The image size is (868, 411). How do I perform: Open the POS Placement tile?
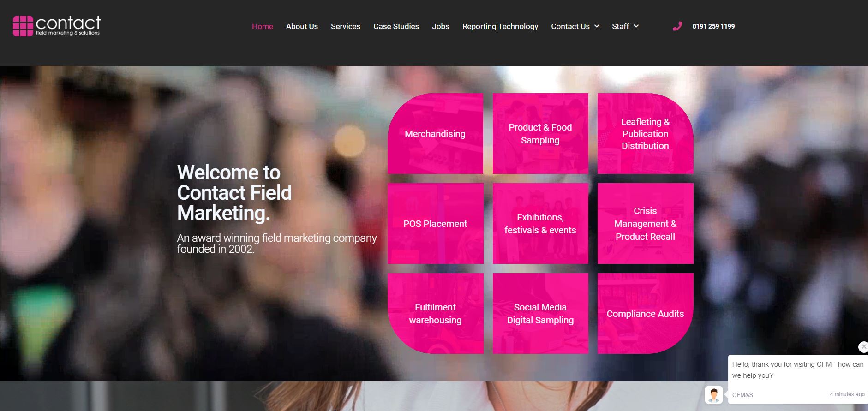click(435, 224)
